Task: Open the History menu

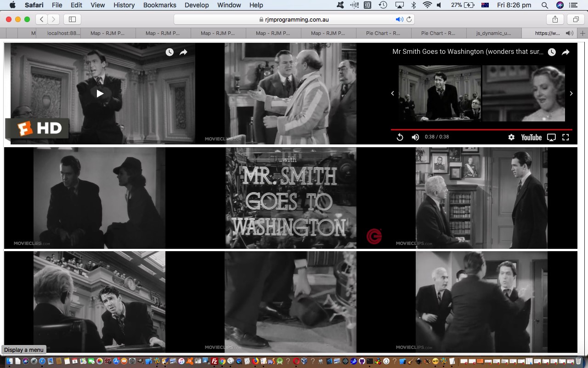Action: pyautogui.click(x=124, y=5)
